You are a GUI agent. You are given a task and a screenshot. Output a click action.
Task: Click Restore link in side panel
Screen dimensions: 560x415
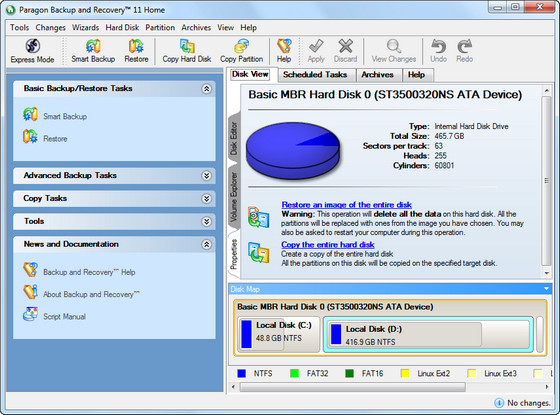click(x=55, y=139)
